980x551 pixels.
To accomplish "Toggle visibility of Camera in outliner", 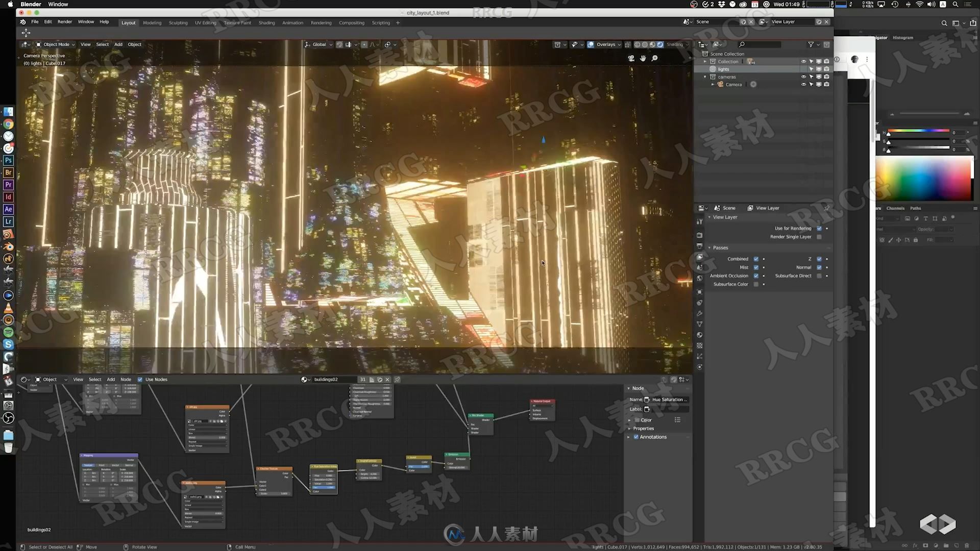I will tap(802, 84).
